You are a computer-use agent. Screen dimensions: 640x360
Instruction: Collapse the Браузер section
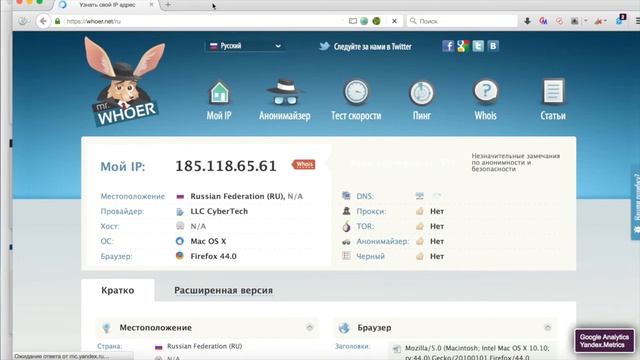(x=547, y=327)
